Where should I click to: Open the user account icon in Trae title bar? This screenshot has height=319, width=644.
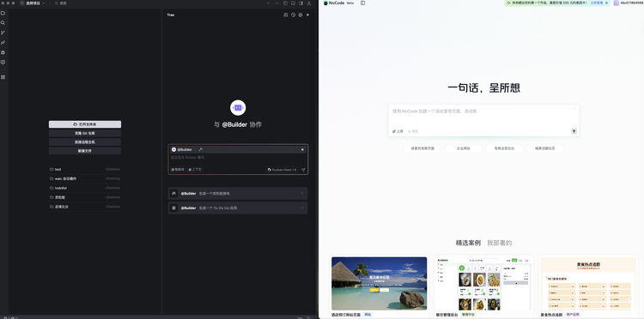[309, 3]
